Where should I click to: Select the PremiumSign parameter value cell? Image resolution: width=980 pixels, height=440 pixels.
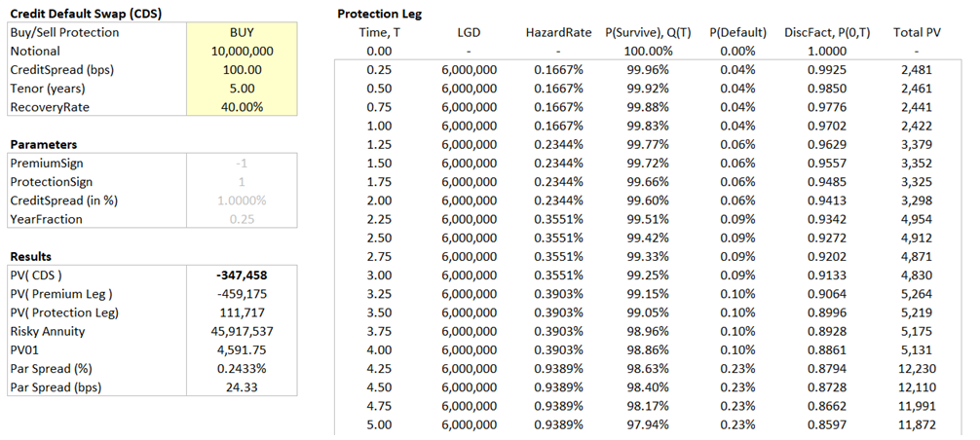[x=242, y=163]
